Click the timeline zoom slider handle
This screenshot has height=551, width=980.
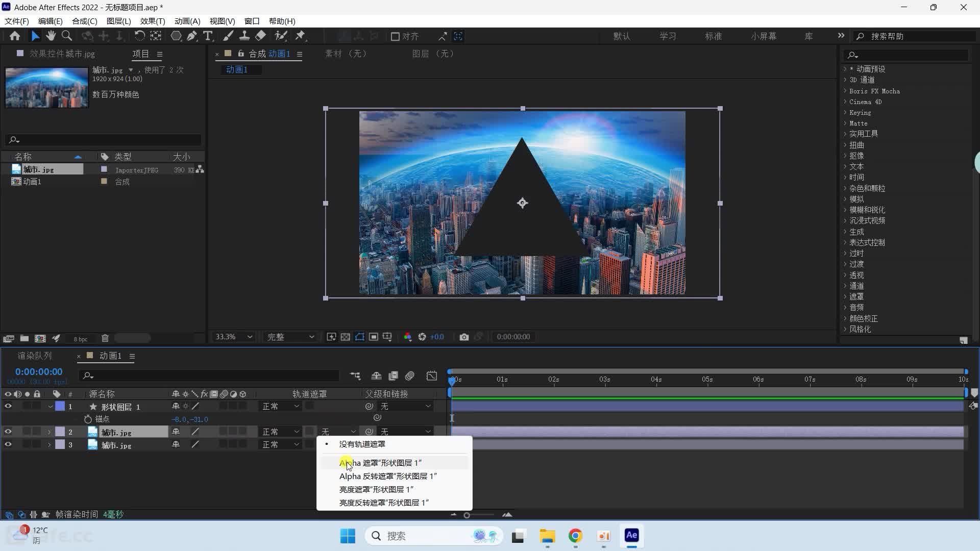click(467, 515)
